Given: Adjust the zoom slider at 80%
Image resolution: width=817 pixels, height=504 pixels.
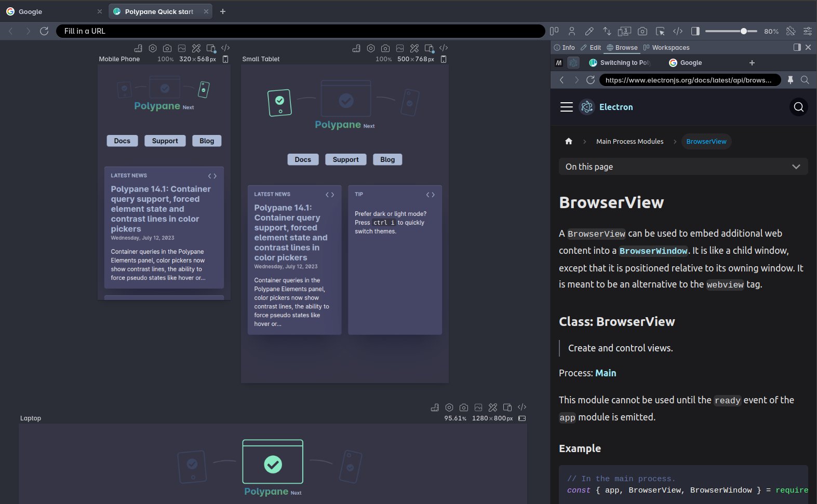Looking at the screenshot, I should click(x=744, y=31).
